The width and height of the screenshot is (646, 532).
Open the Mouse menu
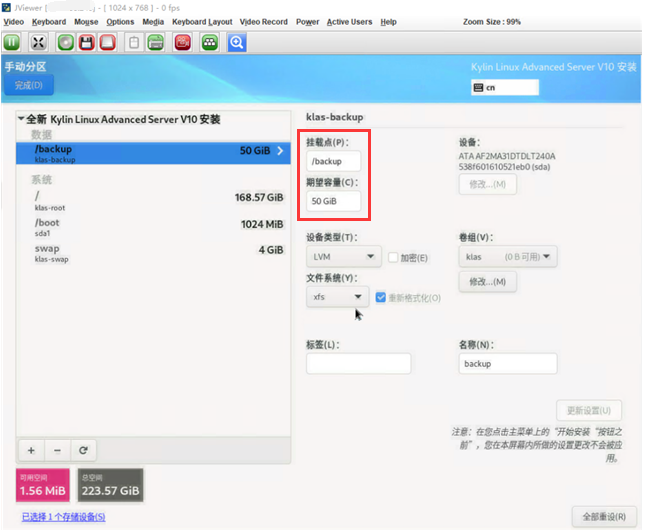(x=86, y=22)
